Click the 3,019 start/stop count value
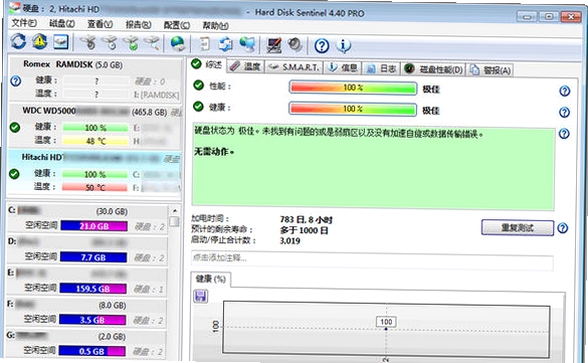Viewport: 588px width, 363px height. [290, 241]
